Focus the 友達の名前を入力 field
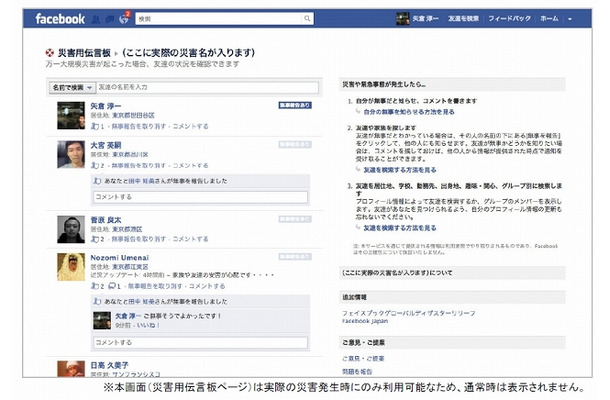The width and height of the screenshot is (610, 400). (207, 88)
